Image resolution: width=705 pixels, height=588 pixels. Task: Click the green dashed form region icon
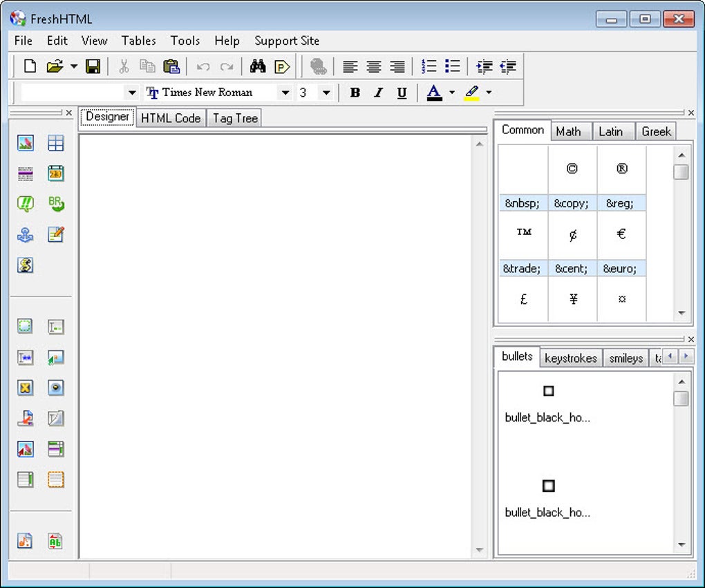25,326
